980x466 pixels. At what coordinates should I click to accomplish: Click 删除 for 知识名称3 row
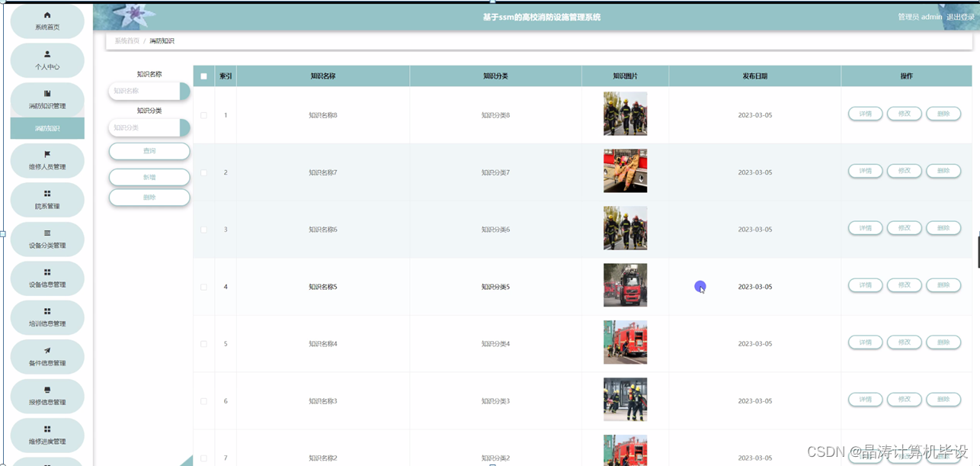943,400
